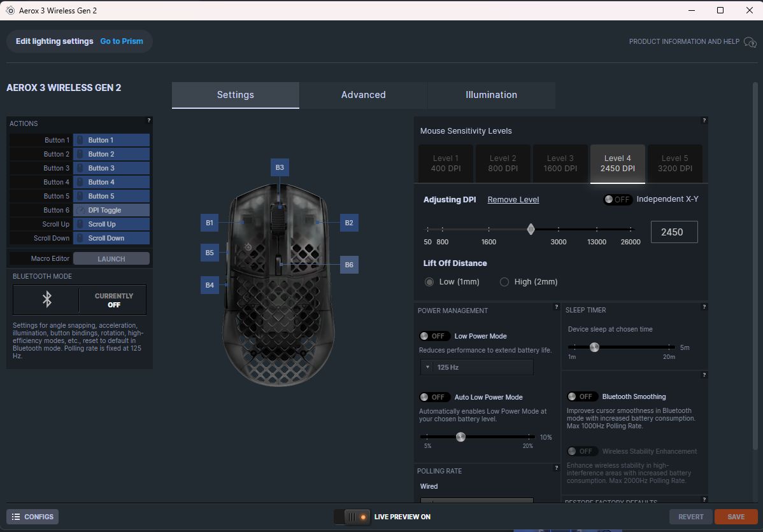
Task: Open the 125 Hz polling dropdown
Action: [x=477, y=367]
